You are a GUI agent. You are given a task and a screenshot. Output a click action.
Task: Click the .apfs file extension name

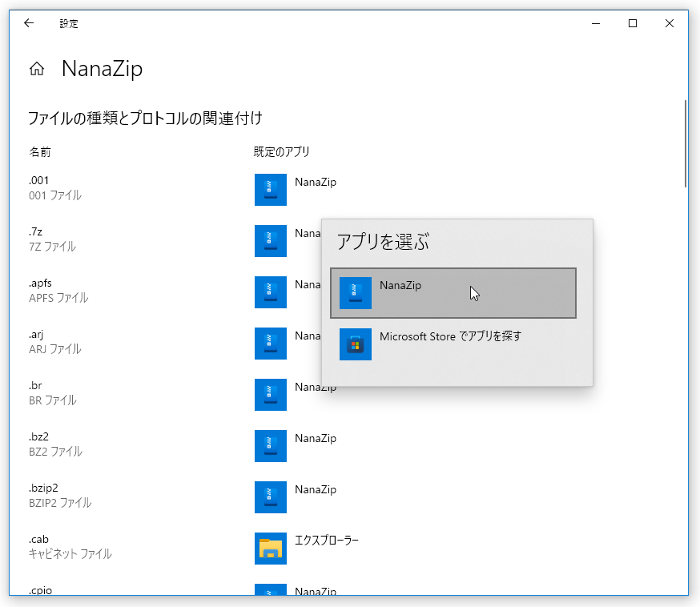point(40,283)
